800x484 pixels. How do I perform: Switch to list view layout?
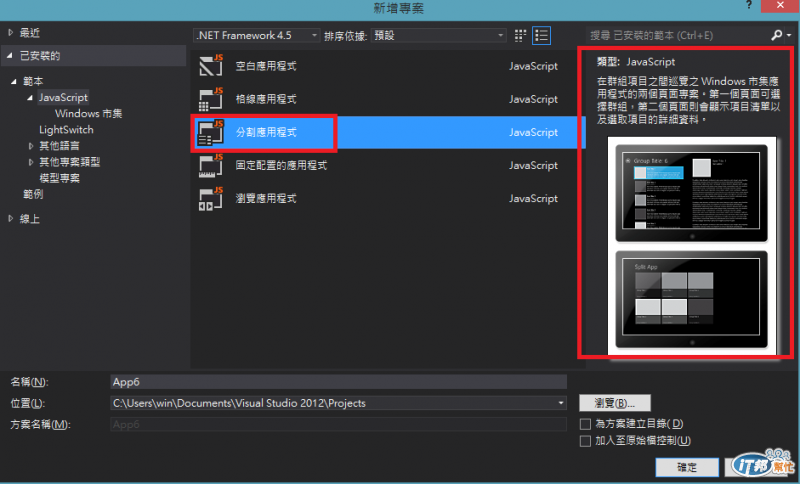(x=541, y=35)
